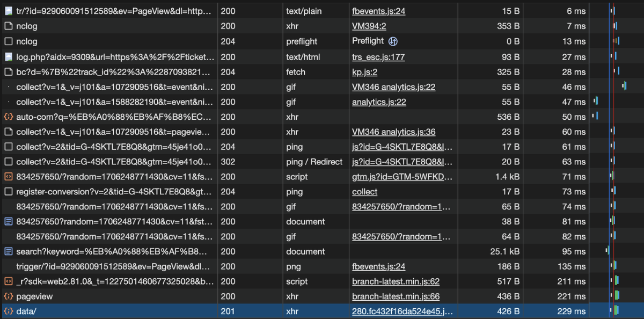The height and width of the screenshot is (319, 644).
Task: Click the document icon of the 834257650?random 38 B row
Action: [x=8, y=221]
